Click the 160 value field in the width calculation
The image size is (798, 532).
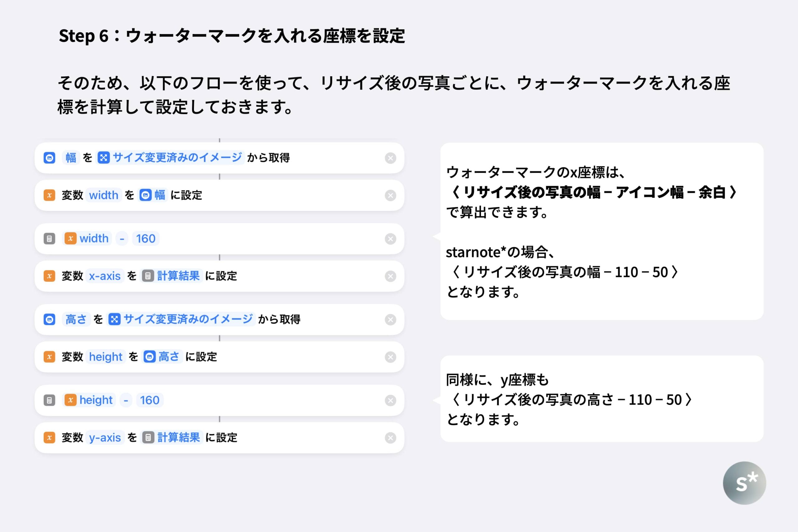point(146,238)
